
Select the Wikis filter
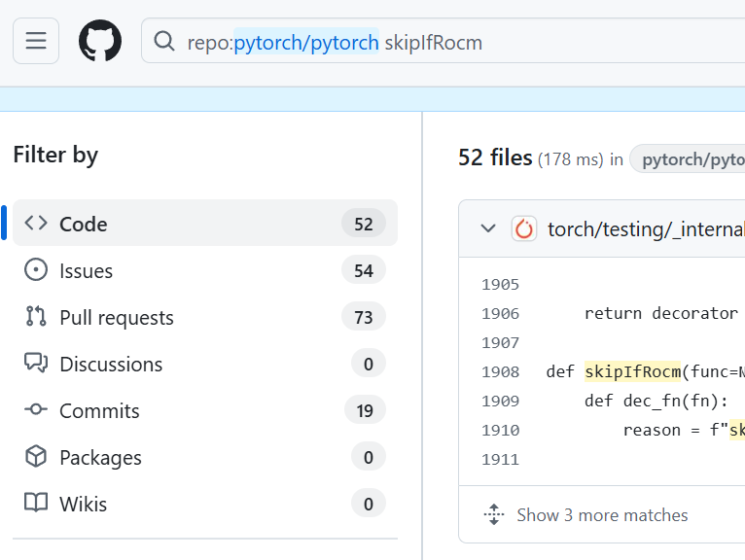coord(205,504)
